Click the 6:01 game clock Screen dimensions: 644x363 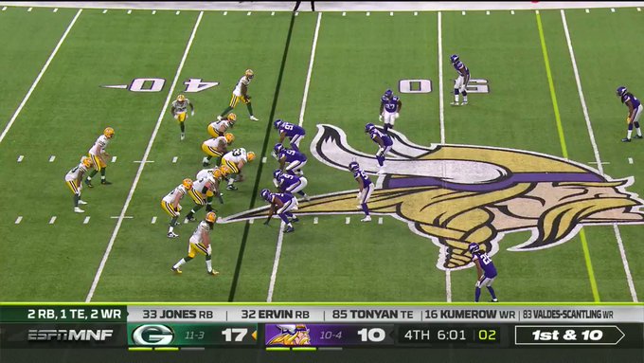tap(452, 336)
